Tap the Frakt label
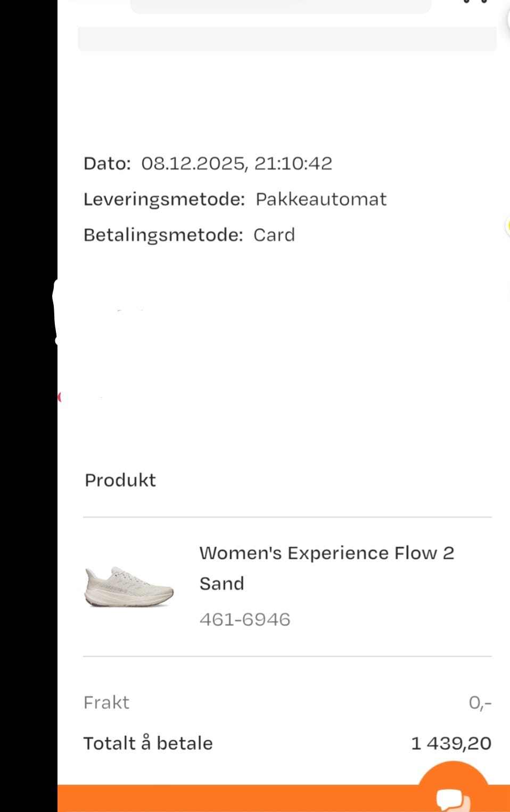This screenshot has height=812, width=510. click(x=106, y=702)
